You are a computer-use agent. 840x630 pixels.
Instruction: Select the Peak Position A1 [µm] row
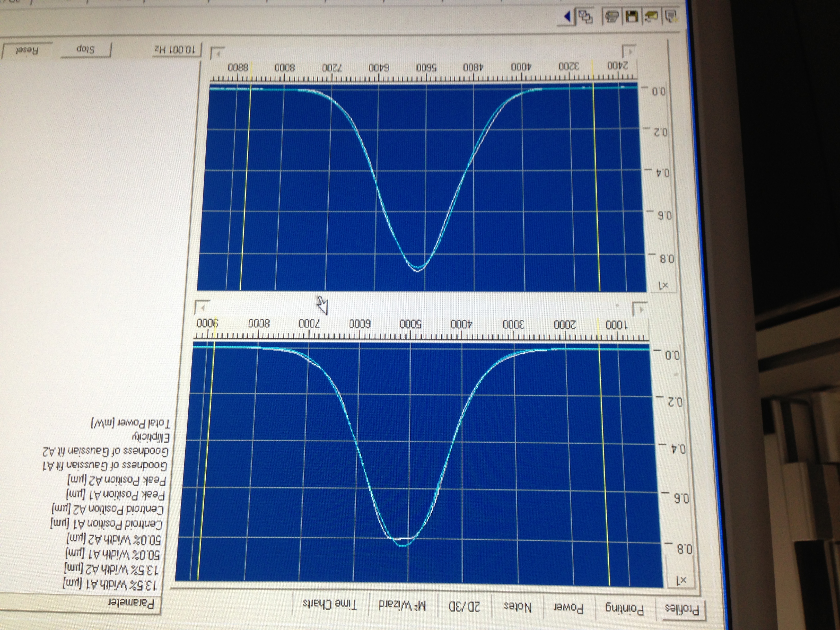116,494
